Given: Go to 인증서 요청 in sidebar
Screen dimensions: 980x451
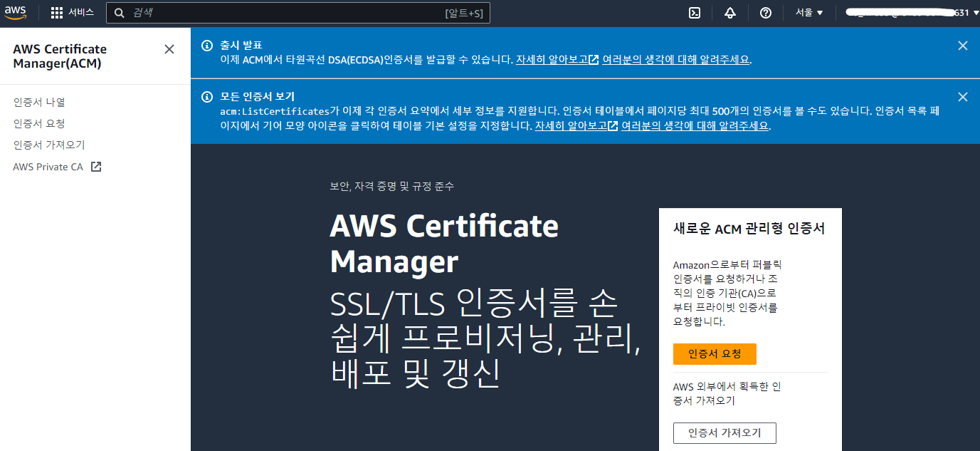Looking at the screenshot, I should click(x=39, y=123).
